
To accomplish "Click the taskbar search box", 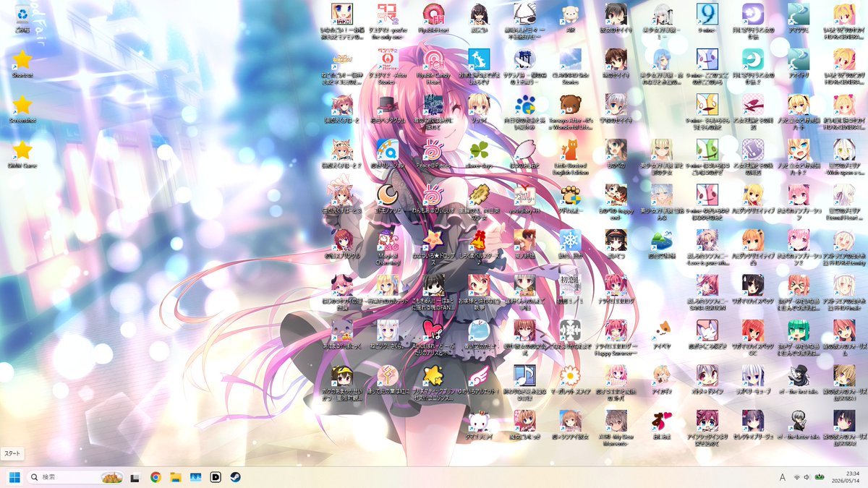I will [x=76, y=477].
